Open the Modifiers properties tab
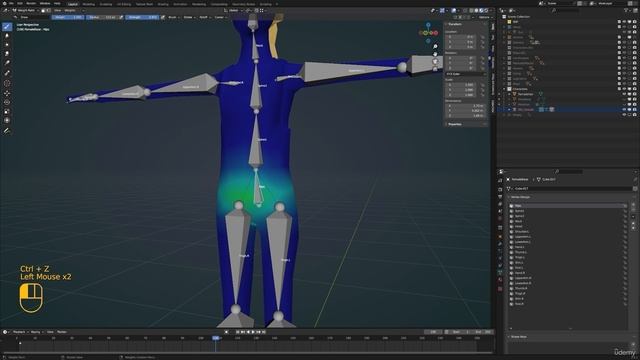Screen dimensions: 640x360 [x=500, y=244]
